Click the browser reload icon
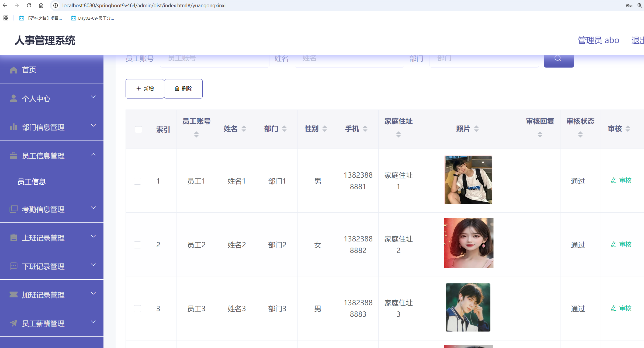Viewport: 644px width, 348px height. (x=29, y=5)
